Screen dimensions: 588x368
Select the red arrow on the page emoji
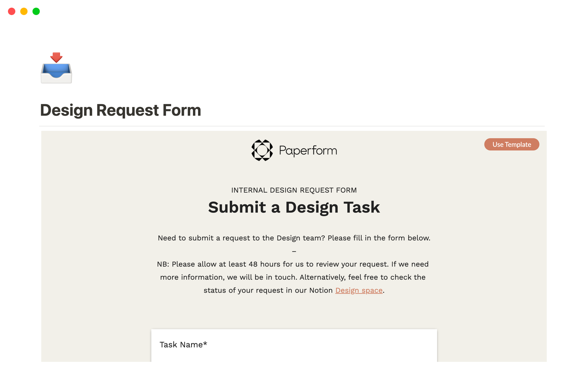(56, 57)
